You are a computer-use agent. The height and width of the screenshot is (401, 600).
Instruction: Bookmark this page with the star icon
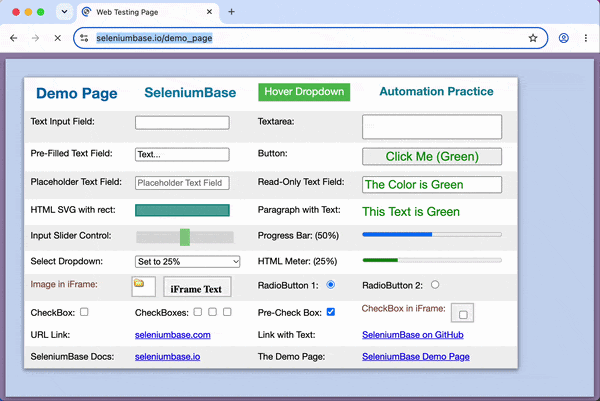[x=533, y=38]
